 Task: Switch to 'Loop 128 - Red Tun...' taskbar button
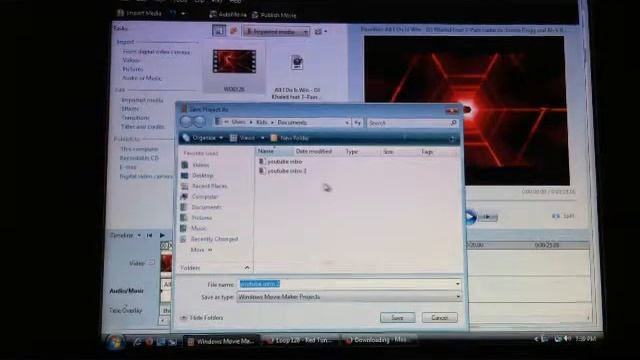300,340
